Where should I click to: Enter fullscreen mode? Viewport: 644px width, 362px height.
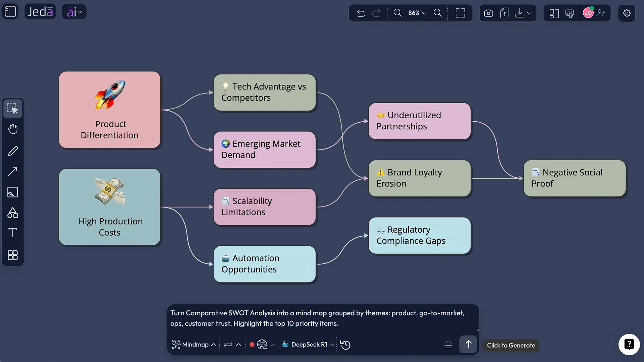pos(460,13)
